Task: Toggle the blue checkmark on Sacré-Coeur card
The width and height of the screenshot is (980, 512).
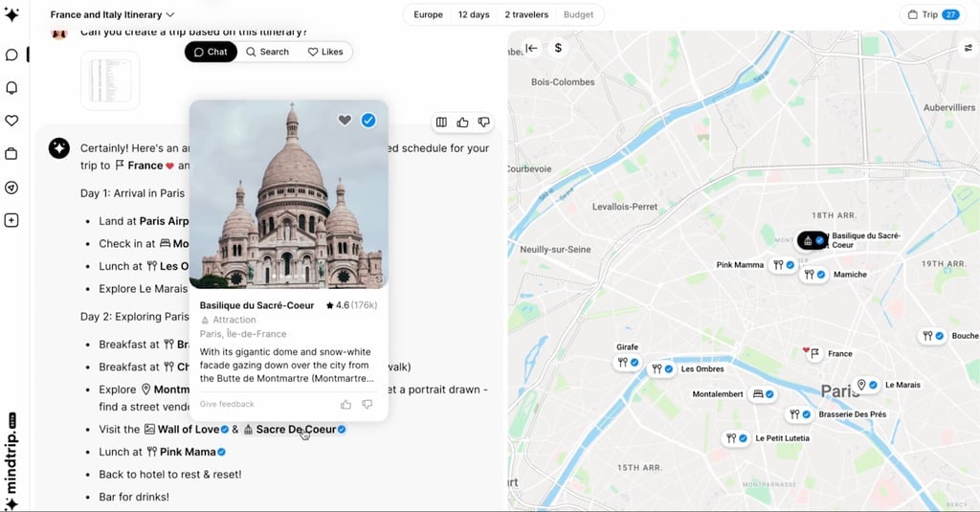Action: 368,120
